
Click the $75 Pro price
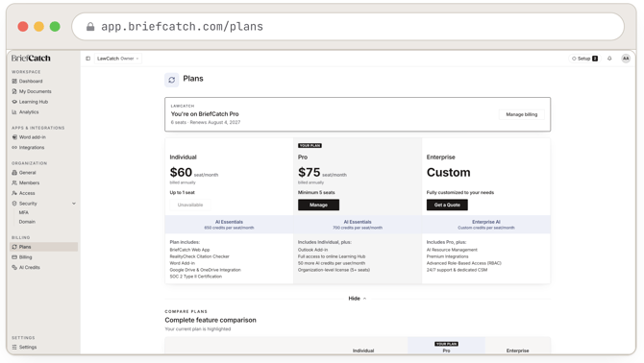310,172
